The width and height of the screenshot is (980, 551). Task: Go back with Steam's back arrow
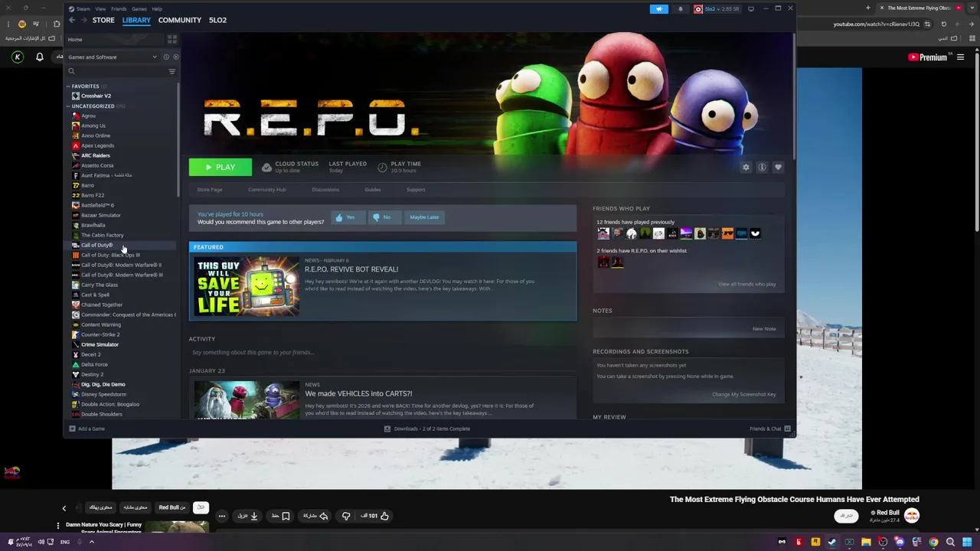pos(72,20)
